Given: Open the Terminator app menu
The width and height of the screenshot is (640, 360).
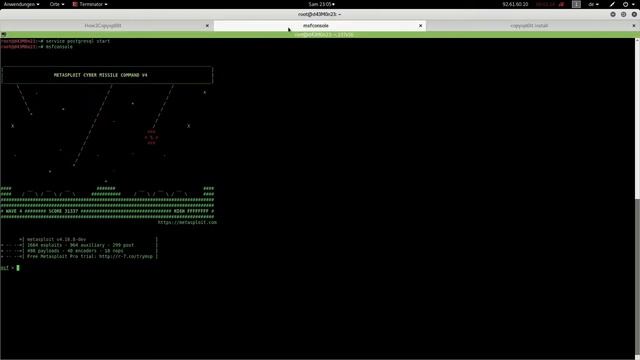Looking at the screenshot, I should pyautogui.click(x=90, y=4).
